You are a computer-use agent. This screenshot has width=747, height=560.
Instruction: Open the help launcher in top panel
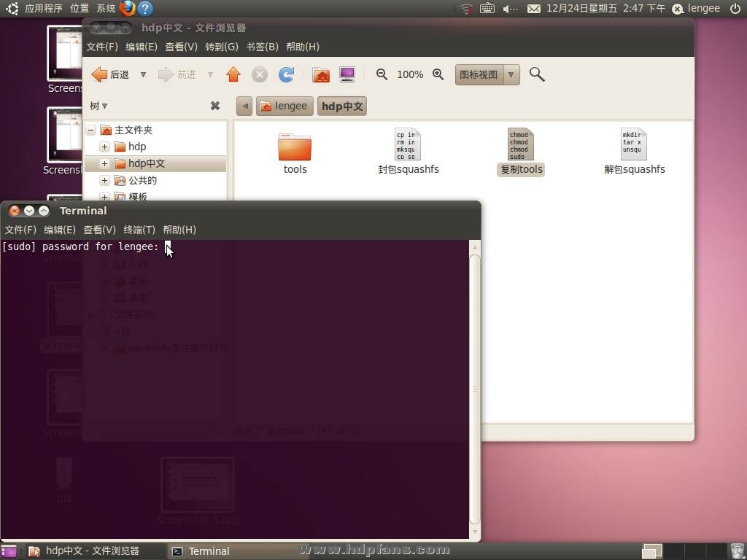click(145, 8)
